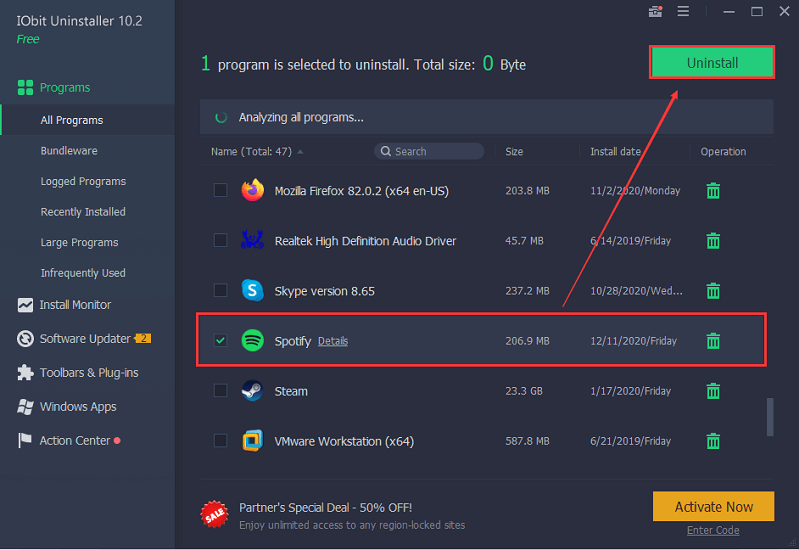The height and width of the screenshot is (550, 799).
Task: Click the Programs grid icon
Action: click(x=25, y=88)
